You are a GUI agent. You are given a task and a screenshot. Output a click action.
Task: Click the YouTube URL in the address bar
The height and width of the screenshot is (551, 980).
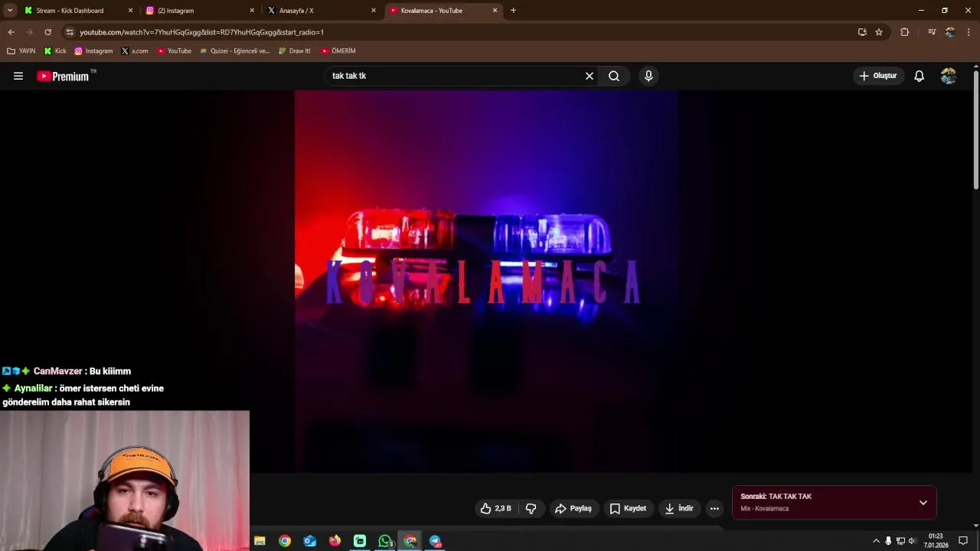202,32
